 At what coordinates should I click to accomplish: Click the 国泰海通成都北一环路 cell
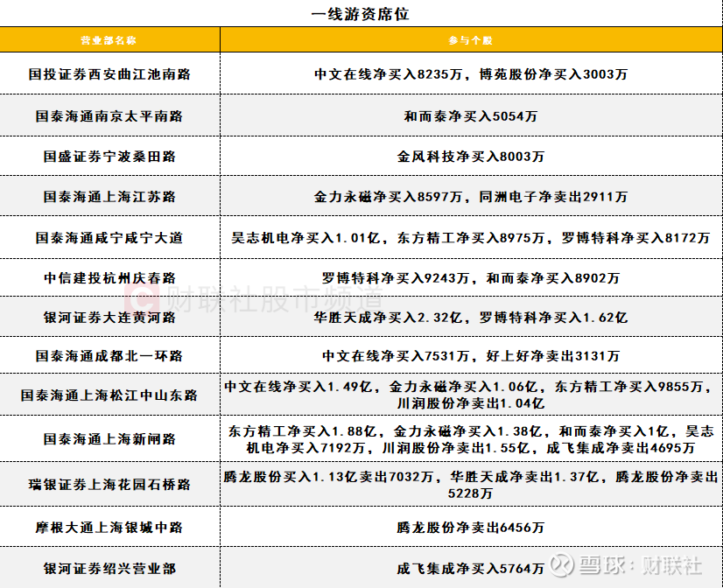click(x=109, y=356)
